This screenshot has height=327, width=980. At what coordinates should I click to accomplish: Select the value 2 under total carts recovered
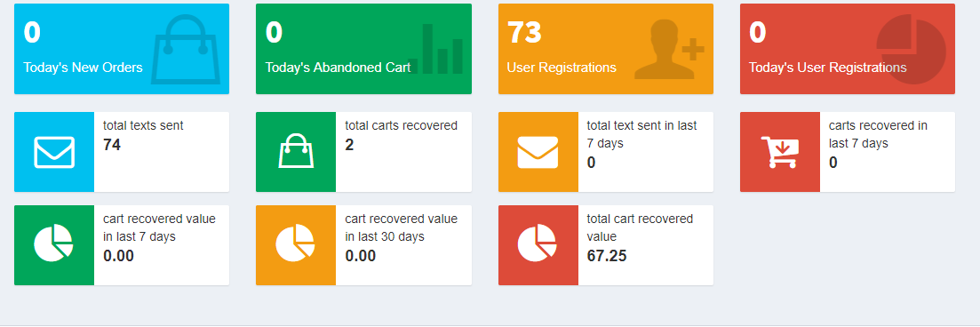[349, 145]
